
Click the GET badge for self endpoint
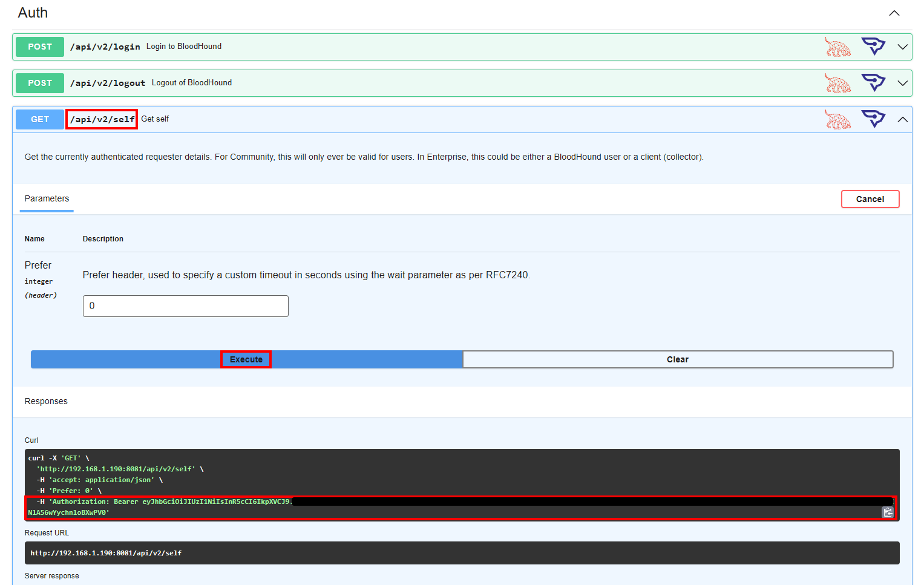point(40,119)
